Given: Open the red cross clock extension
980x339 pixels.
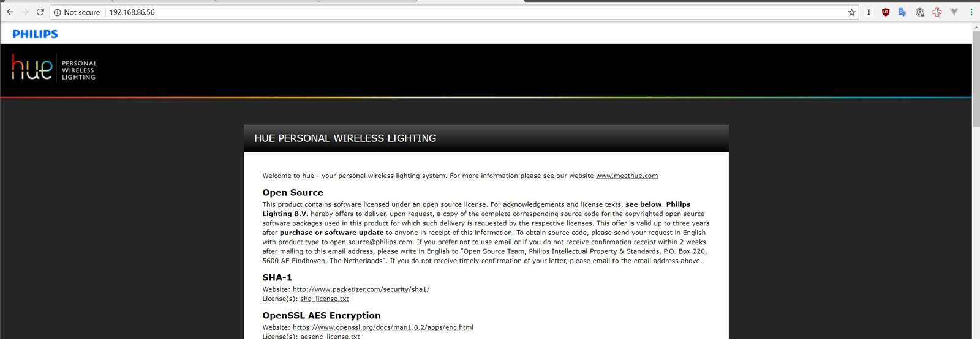Looking at the screenshot, I should coord(937,12).
